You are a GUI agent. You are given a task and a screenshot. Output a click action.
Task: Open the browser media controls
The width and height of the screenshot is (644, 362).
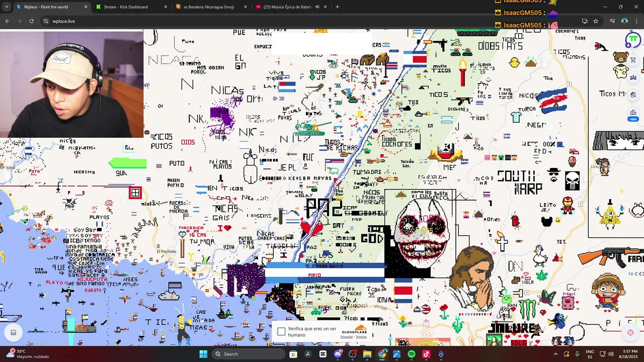[x=612, y=21]
